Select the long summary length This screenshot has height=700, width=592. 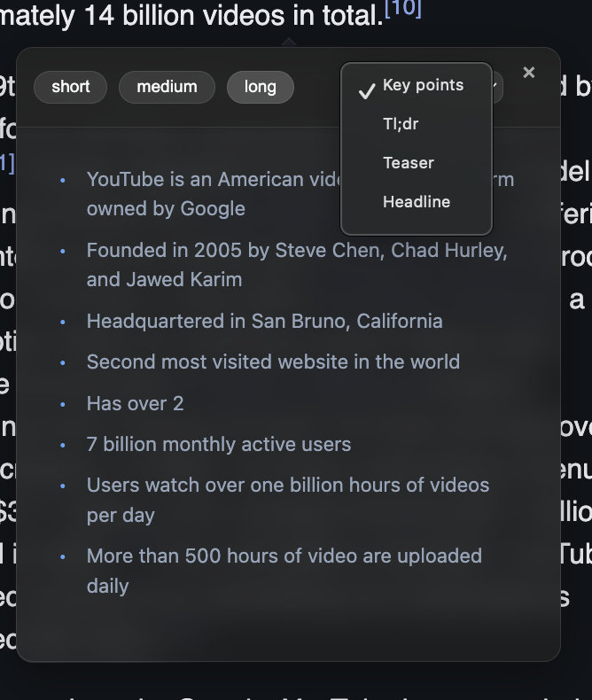pos(261,87)
